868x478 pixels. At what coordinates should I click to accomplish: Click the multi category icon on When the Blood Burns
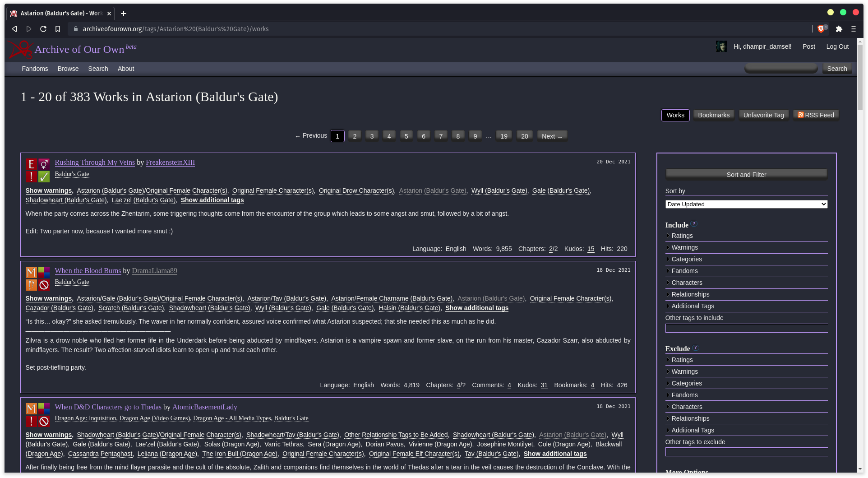(44, 272)
